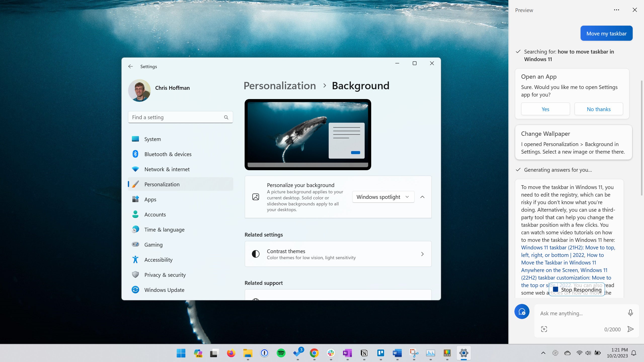Collapse Personalize your background section
This screenshot has height=362, width=644.
click(x=422, y=197)
